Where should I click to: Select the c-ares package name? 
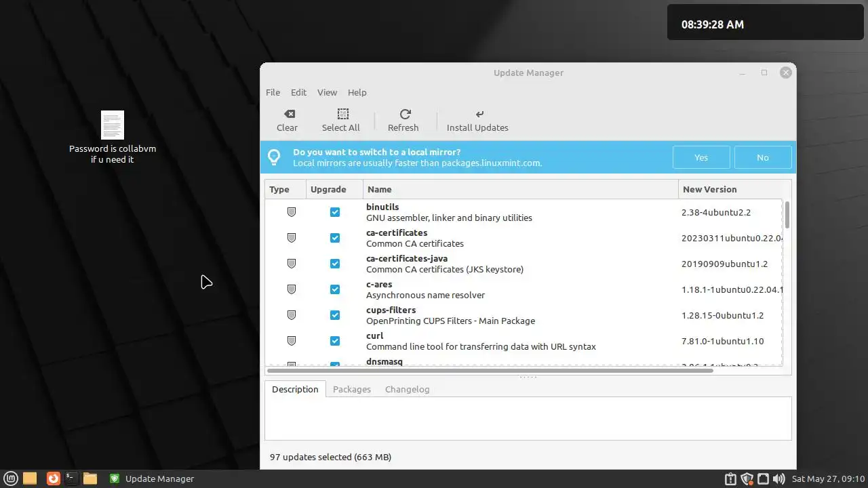tap(379, 284)
